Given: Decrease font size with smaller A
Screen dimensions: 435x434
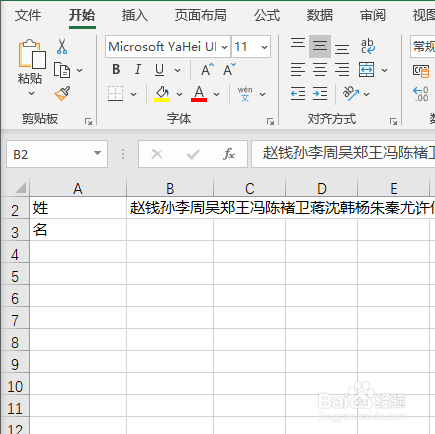Looking at the screenshot, I should pos(229,70).
